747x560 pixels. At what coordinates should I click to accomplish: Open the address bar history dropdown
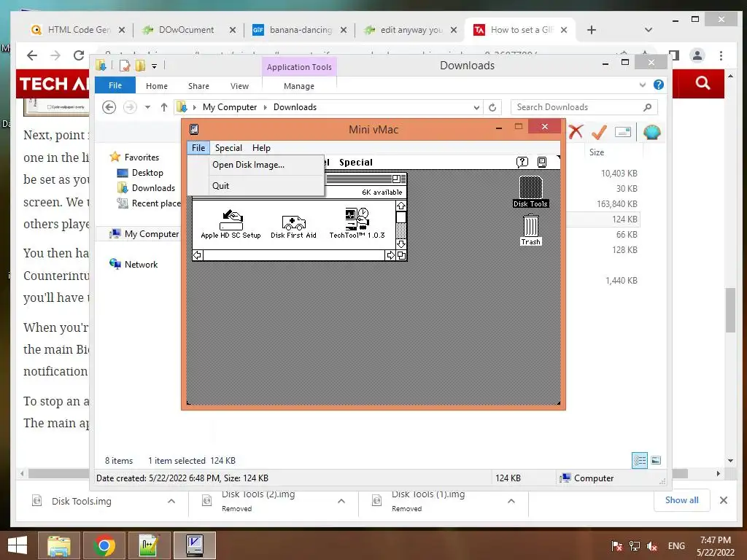tap(476, 108)
